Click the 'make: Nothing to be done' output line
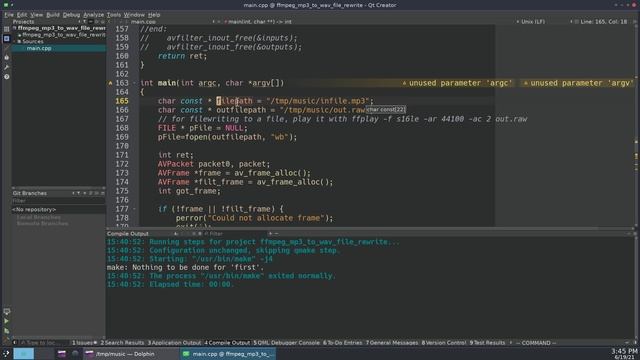Image resolution: width=640 pixels, height=360 pixels. [x=185, y=268]
